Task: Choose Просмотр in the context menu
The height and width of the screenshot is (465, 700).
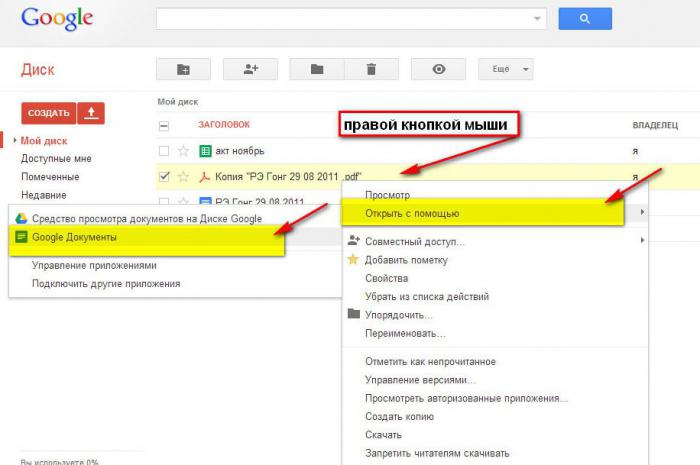Action: point(387,195)
